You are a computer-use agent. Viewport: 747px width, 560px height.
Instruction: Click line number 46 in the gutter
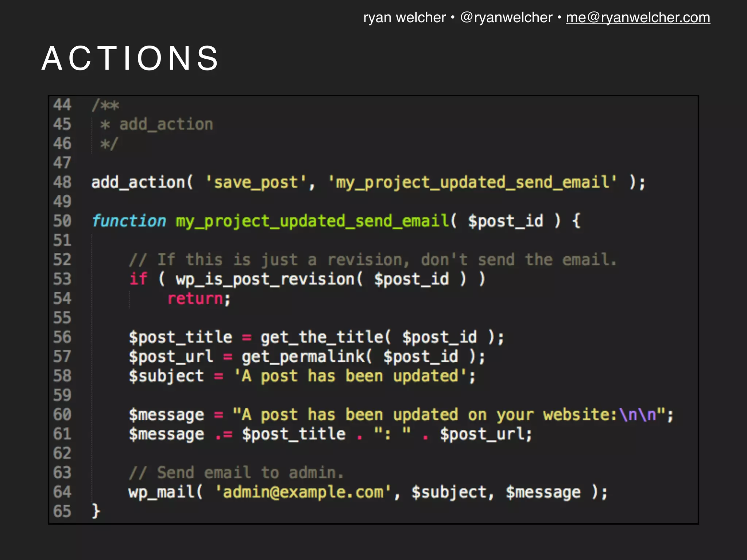[x=62, y=144]
